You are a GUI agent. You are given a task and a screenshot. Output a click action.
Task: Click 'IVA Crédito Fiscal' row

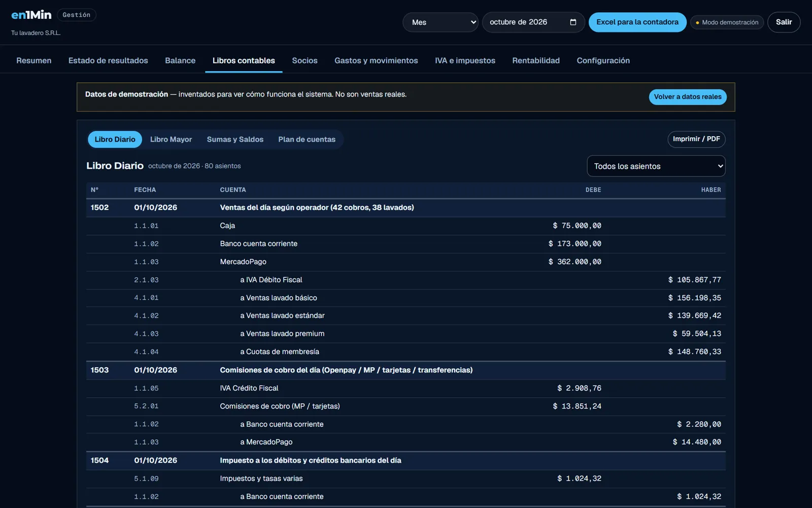pos(405,388)
